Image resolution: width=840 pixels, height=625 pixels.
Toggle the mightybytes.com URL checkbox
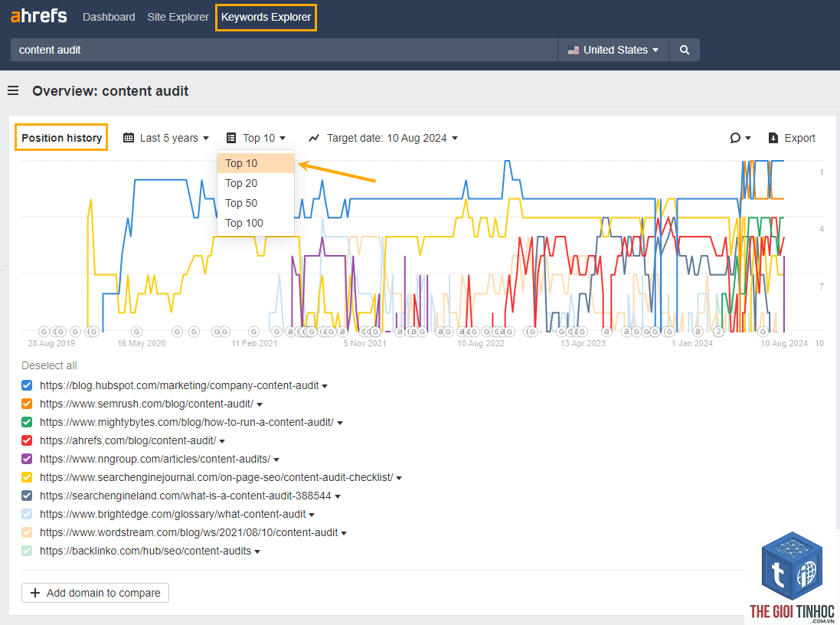click(27, 422)
